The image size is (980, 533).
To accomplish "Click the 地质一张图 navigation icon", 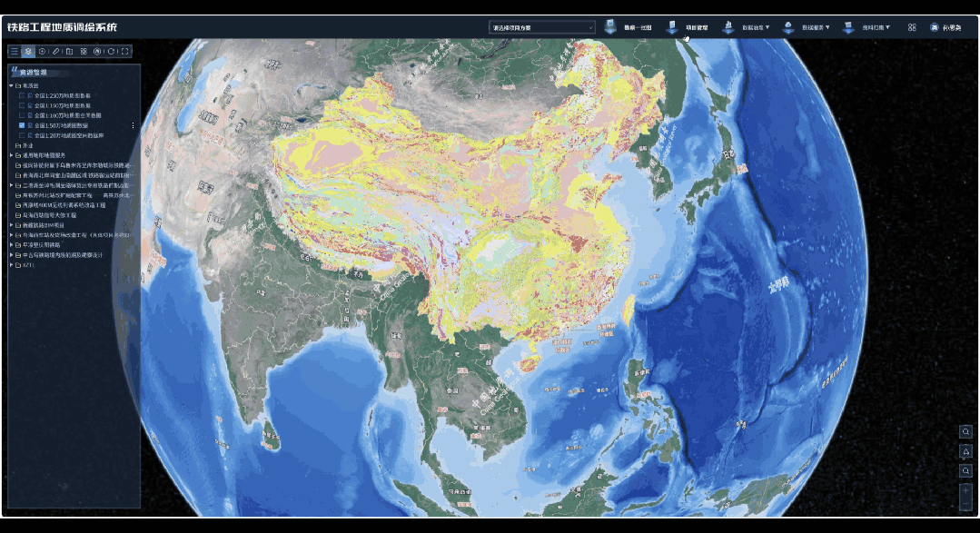I will (610, 27).
